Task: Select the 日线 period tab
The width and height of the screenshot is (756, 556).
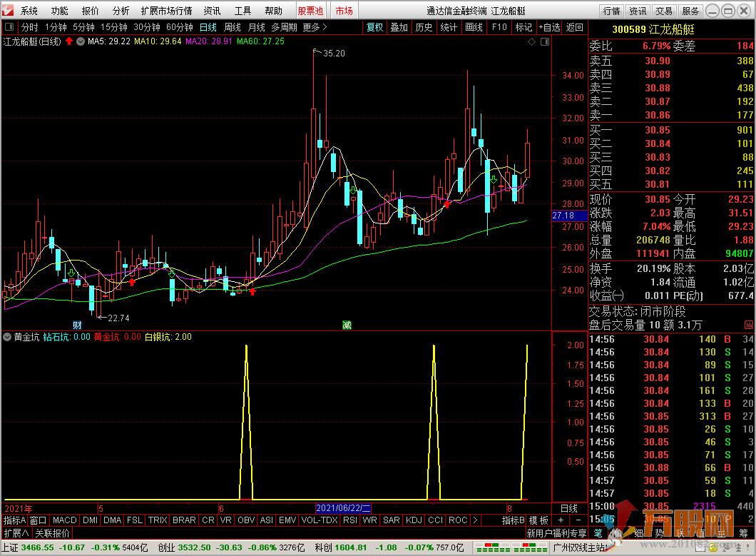Action: click(x=208, y=27)
